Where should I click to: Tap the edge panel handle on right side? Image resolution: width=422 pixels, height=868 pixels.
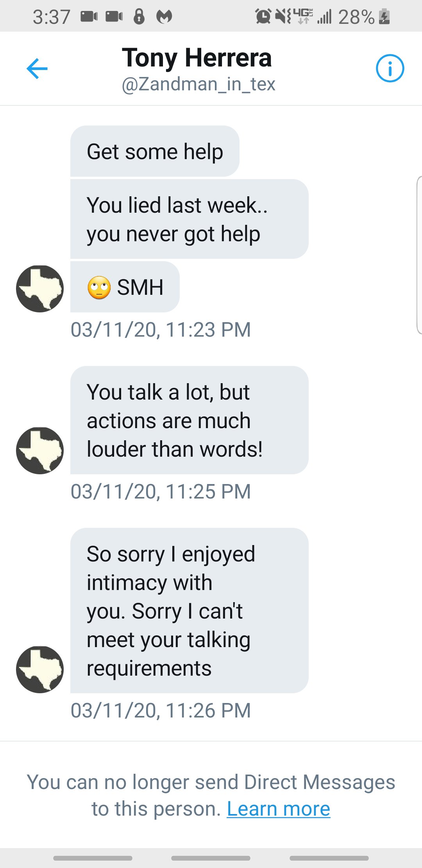point(419,255)
